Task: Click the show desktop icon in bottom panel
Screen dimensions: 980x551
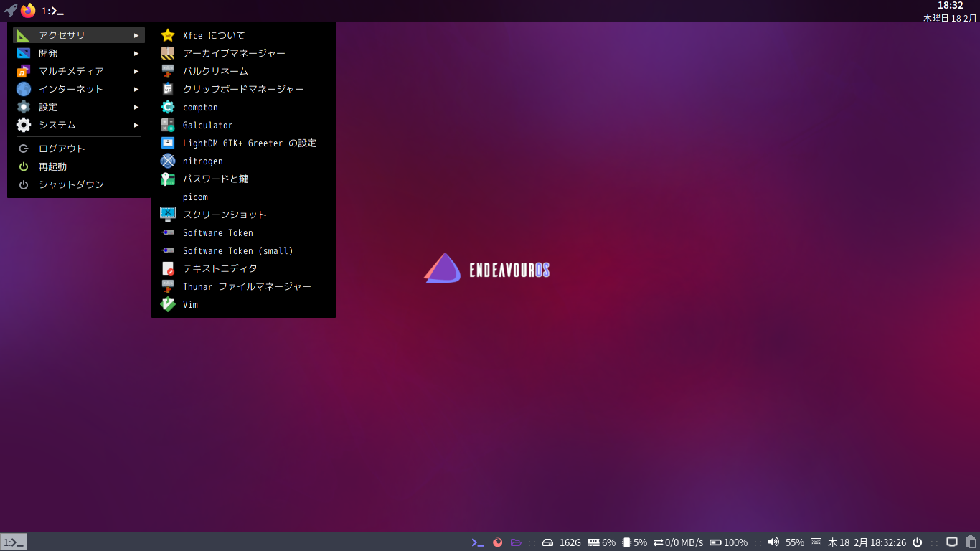Action: (x=952, y=542)
